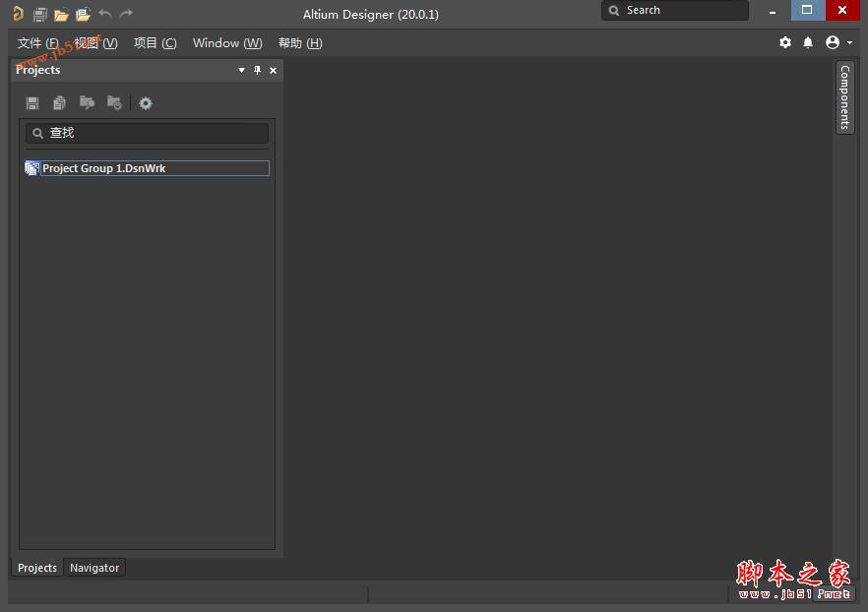Show notifications with bell icon

pos(808,42)
